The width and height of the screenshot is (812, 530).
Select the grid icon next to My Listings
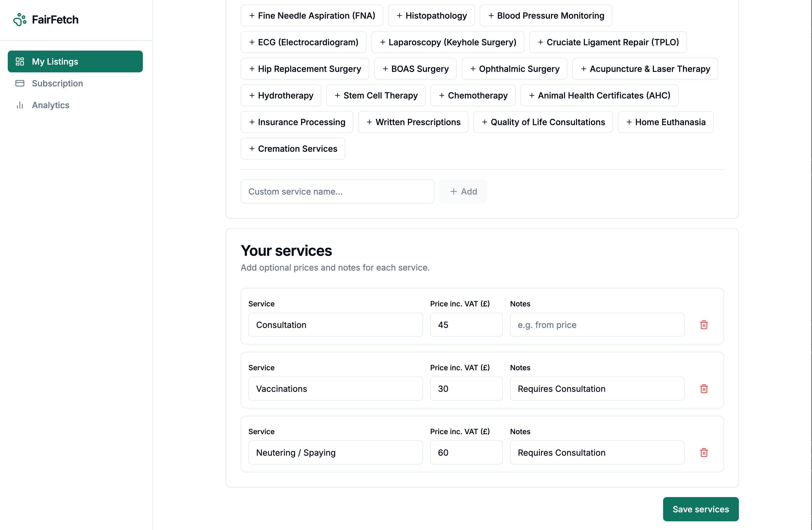(x=20, y=61)
